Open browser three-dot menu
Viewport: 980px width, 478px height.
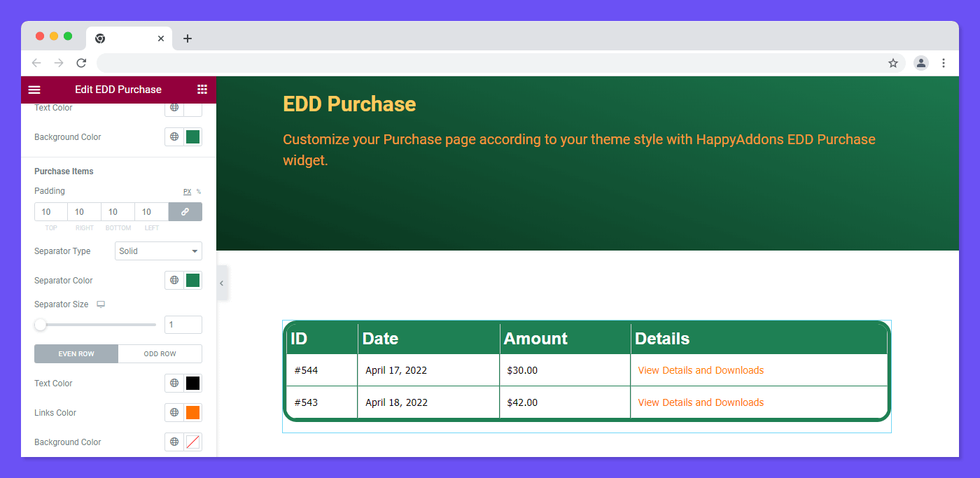click(x=944, y=63)
